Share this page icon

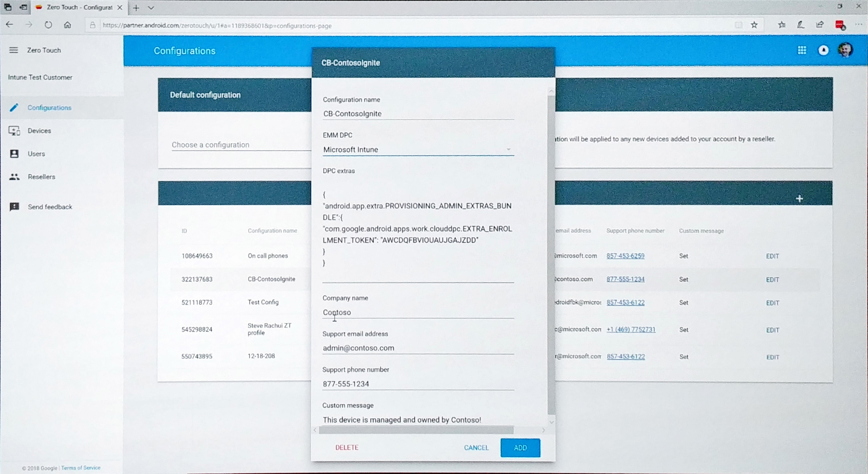click(x=819, y=25)
